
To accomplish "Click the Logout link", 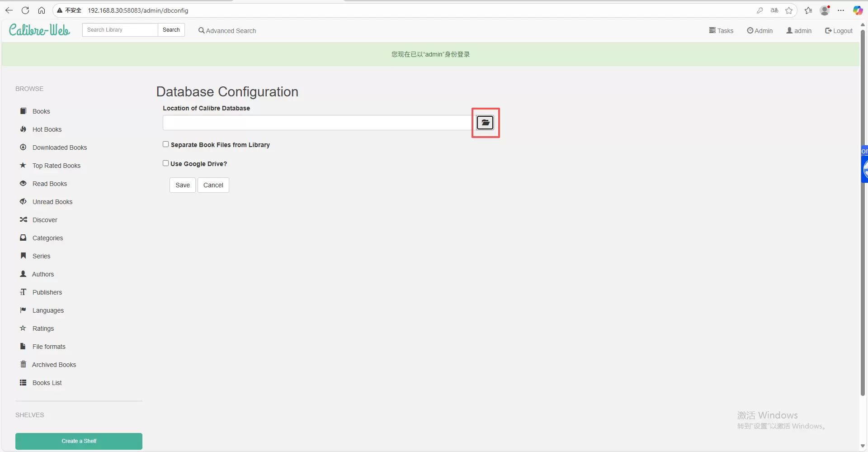I will [x=839, y=31].
